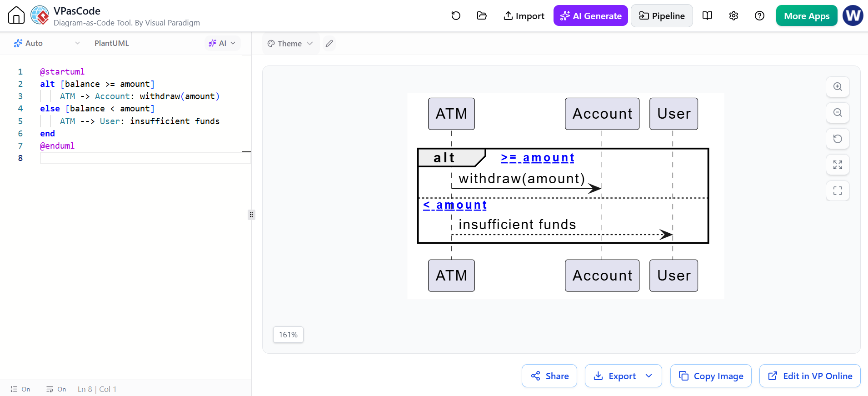Screen dimensions: 868x396
Task: Click the AI Generate button
Action: (591, 16)
